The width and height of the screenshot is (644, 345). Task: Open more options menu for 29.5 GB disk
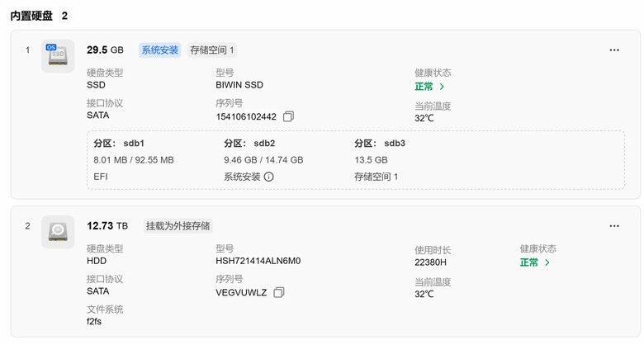click(614, 50)
